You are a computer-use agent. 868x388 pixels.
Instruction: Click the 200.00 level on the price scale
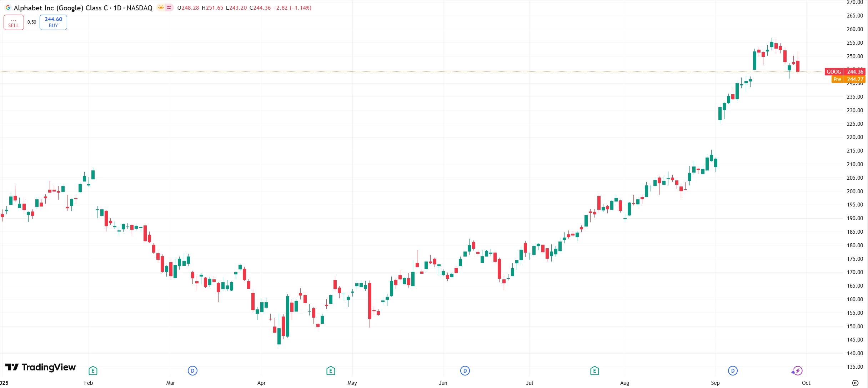[x=854, y=191]
